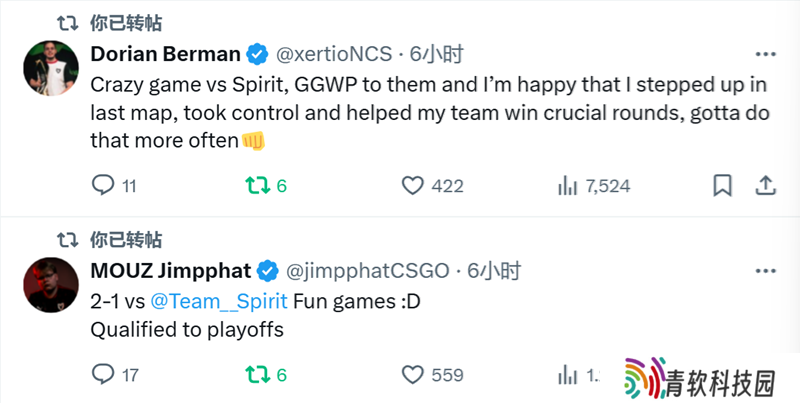800x403 pixels.
Task: Bookmark Dorian Berman's tweet
Action: coord(722,186)
